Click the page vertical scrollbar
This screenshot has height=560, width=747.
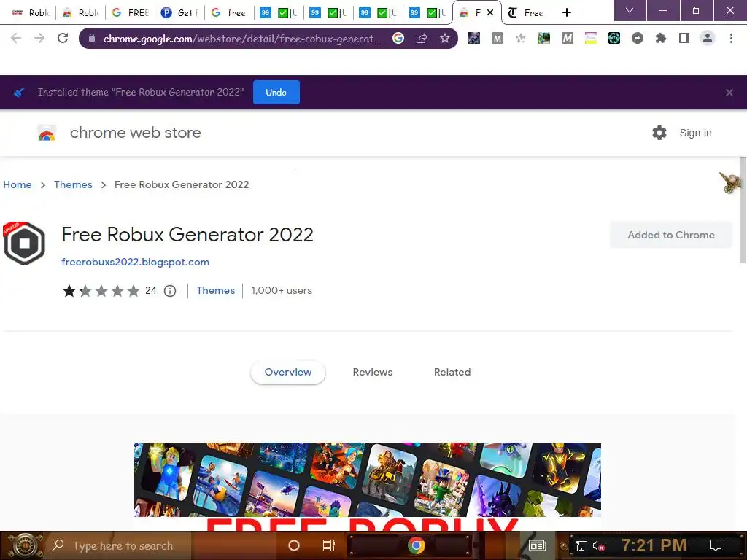743,209
